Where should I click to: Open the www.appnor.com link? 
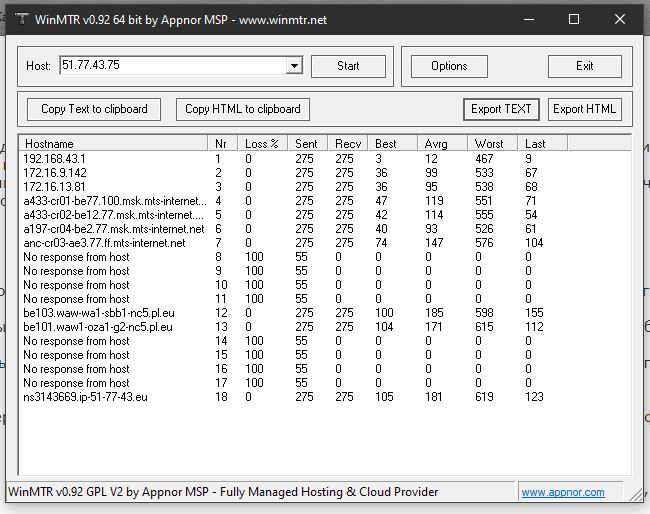pyautogui.click(x=562, y=492)
